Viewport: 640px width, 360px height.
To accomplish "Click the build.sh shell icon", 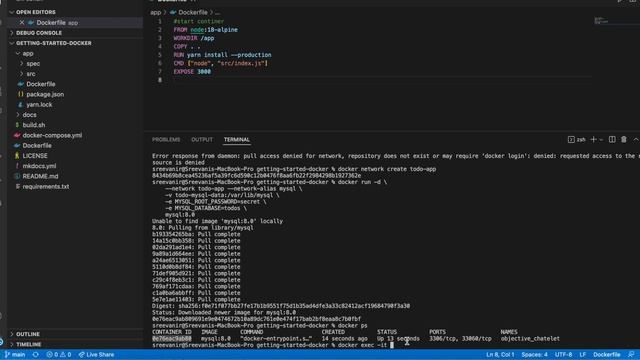I will click(x=17, y=125).
